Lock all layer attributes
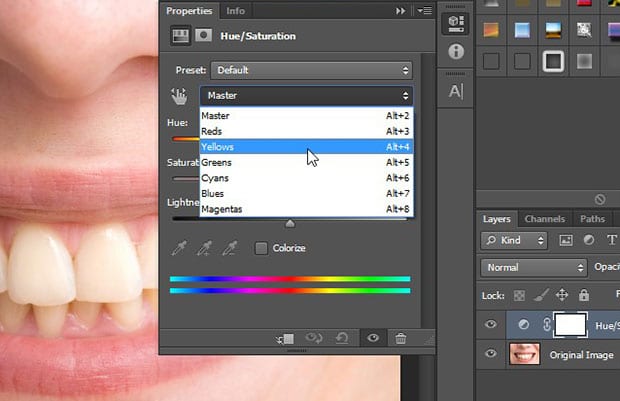The height and width of the screenshot is (401, 620). pyautogui.click(x=584, y=295)
